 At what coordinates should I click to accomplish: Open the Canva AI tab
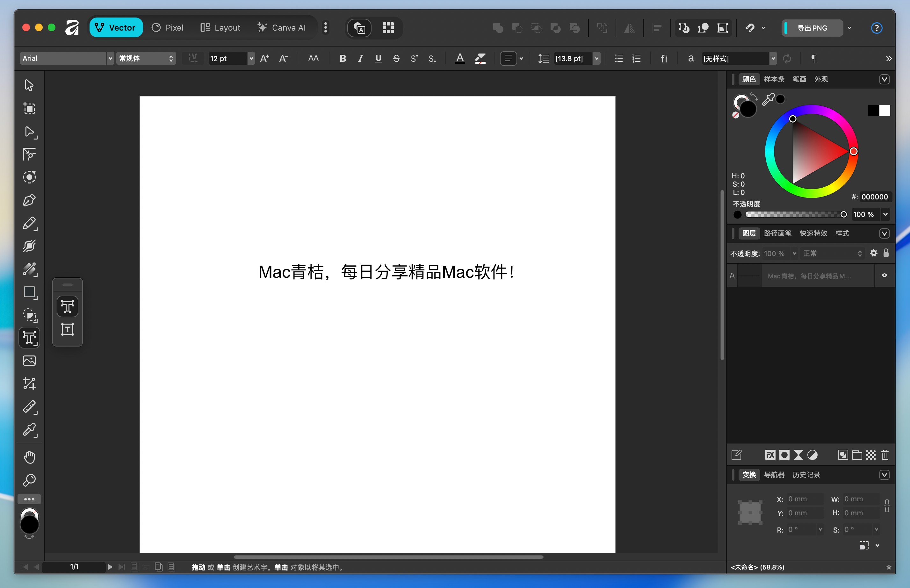[282, 27]
